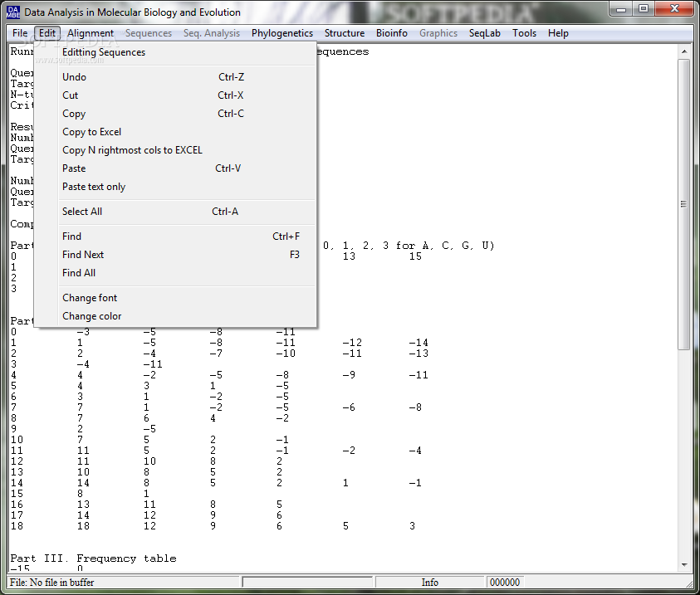Open the Phylogenetics menu
Viewport: 700px width, 595px height.
point(282,33)
